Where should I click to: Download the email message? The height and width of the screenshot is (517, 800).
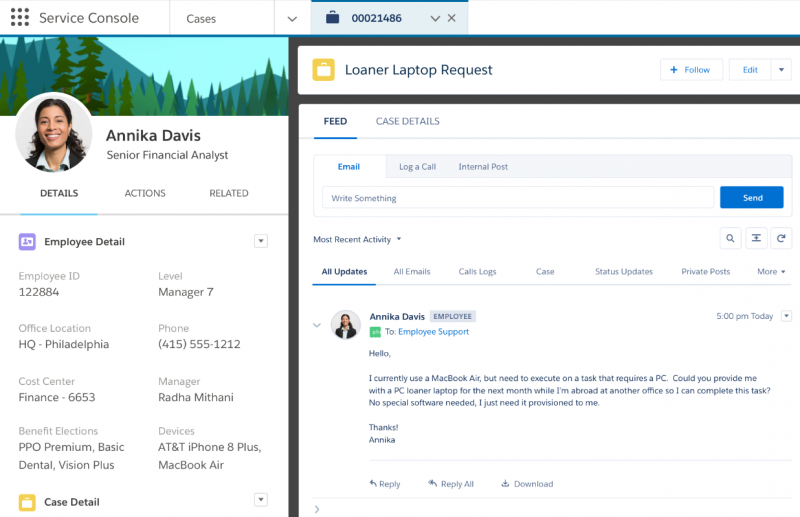point(527,484)
